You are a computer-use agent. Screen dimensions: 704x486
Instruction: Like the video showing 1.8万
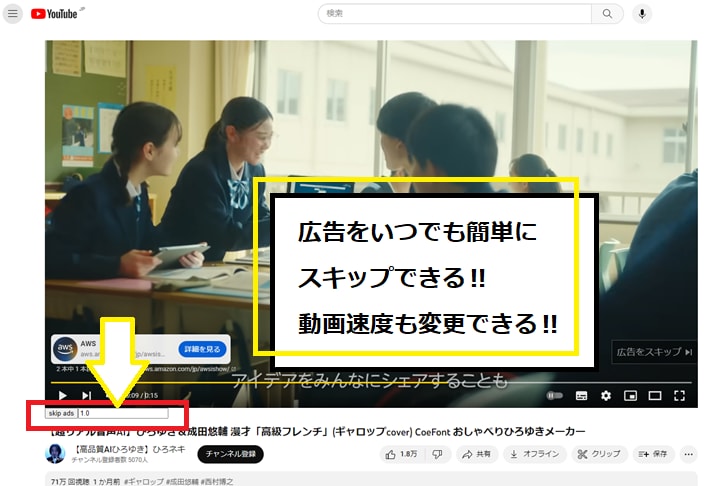point(401,455)
